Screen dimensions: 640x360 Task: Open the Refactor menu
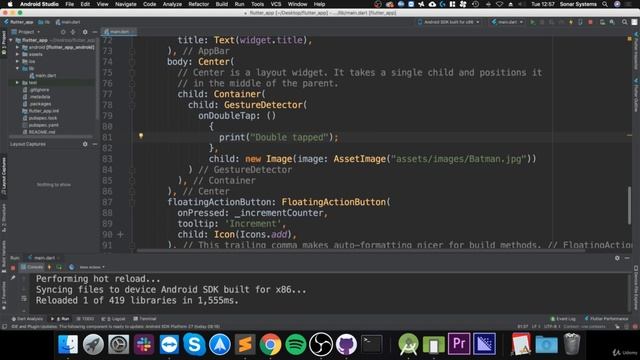coord(198,4)
